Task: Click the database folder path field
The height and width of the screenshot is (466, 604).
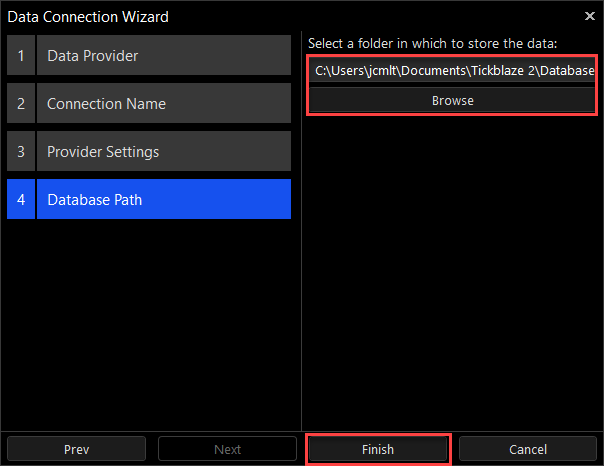Action: 452,72
